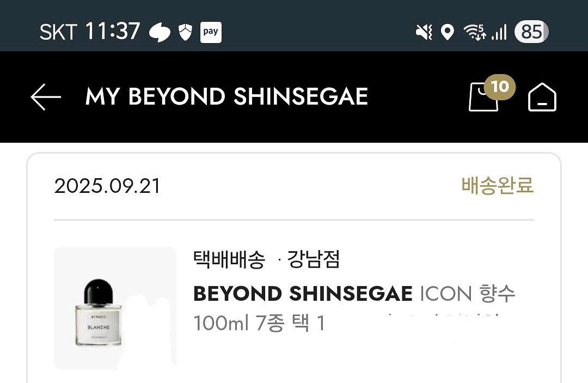
Task: Tap the 택배배송 delivery type label
Action: coord(229,260)
